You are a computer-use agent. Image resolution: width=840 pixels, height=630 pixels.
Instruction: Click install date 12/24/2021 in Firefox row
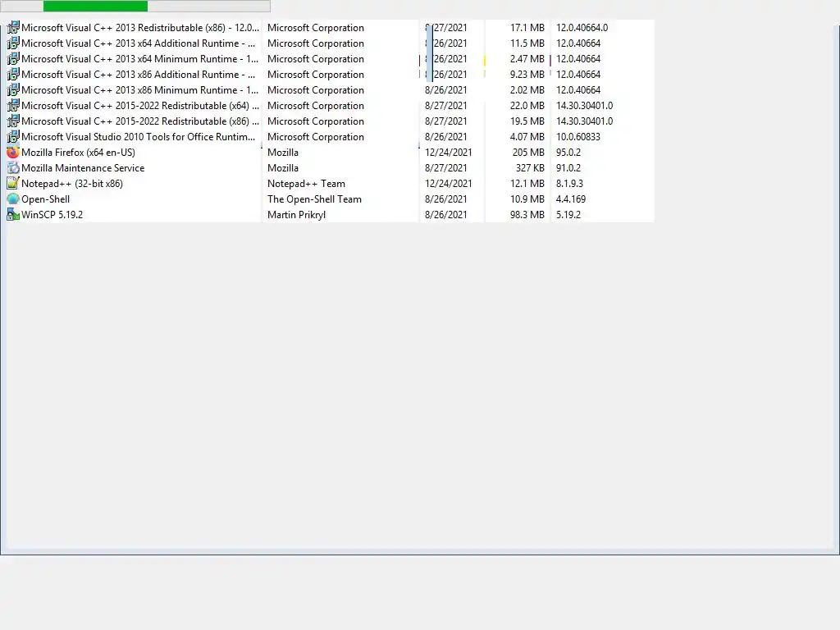pos(449,152)
